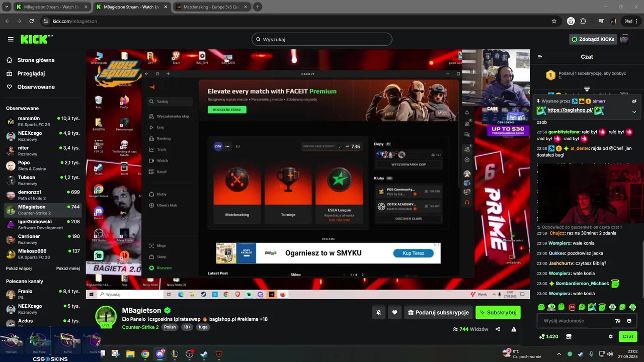Send message with Czat button
Viewport: 644px width, 362px height.
pyautogui.click(x=628, y=336)
